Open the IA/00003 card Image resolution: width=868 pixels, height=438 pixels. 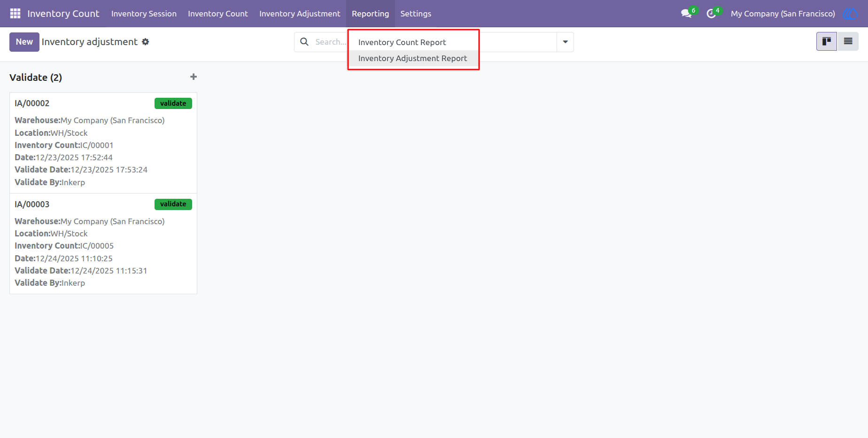103,243
